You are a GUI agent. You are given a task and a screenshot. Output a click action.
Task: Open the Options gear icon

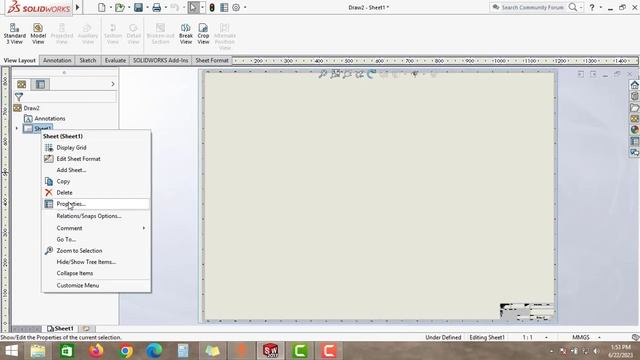pos(236,7)
